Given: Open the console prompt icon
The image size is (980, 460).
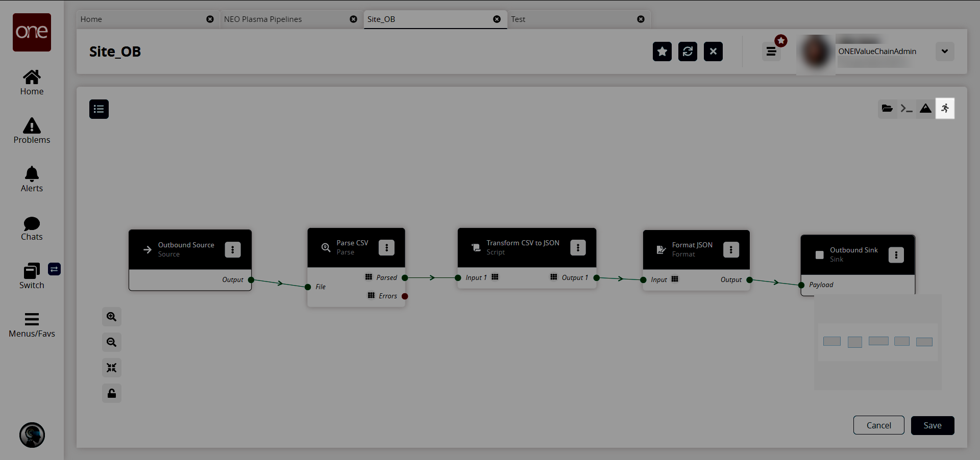Looking at the screenshot, I should [906, 108].
